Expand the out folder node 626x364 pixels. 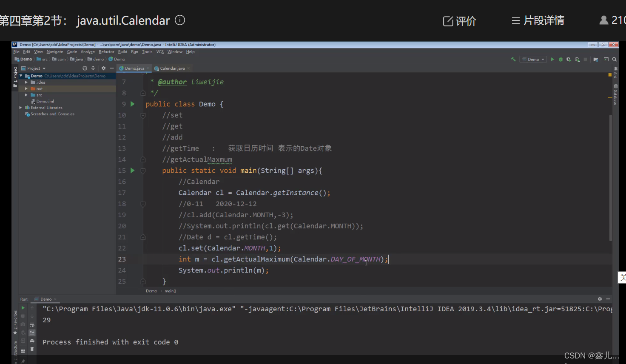[26, 89]
